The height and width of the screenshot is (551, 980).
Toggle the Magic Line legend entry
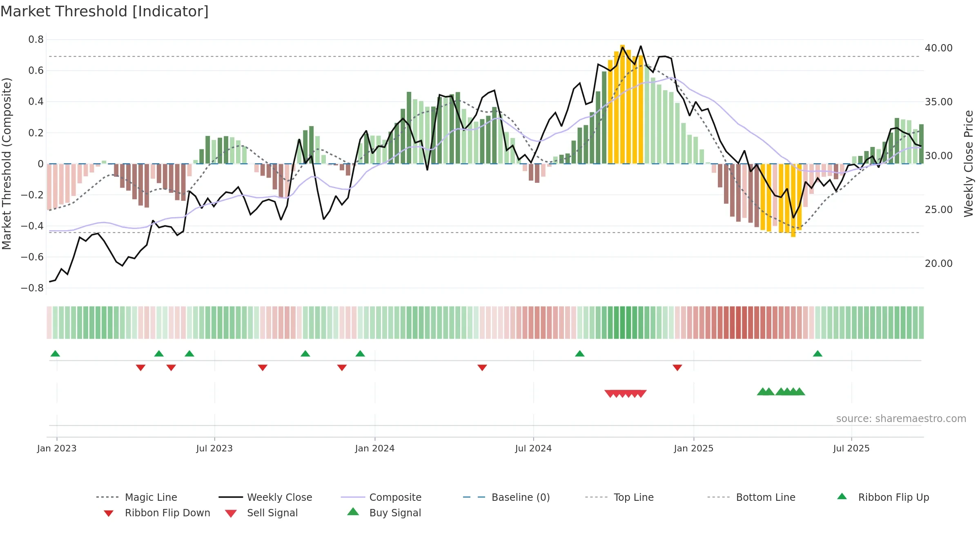[x=137, y=497]
